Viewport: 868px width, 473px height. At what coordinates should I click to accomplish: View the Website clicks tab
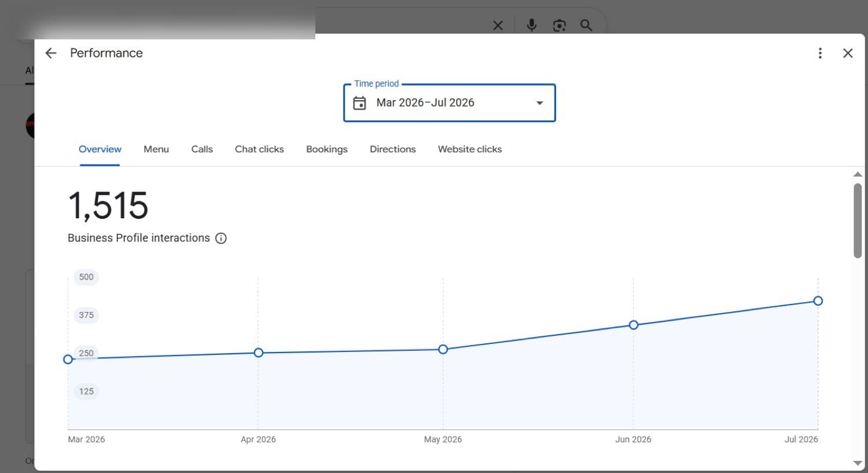click(x=470, y=149)
